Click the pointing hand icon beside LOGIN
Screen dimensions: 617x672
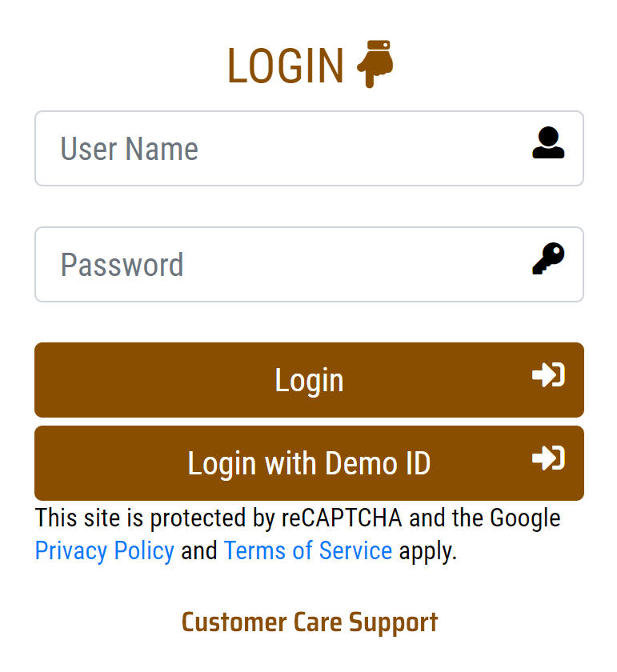pyautogui.click(x=375, y=63)
